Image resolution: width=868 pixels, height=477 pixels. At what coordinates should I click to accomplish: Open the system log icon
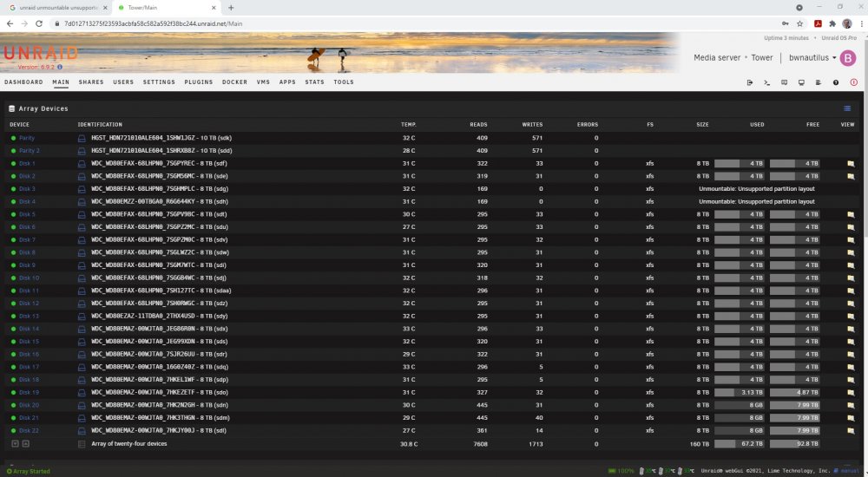[x=819, y=82]
